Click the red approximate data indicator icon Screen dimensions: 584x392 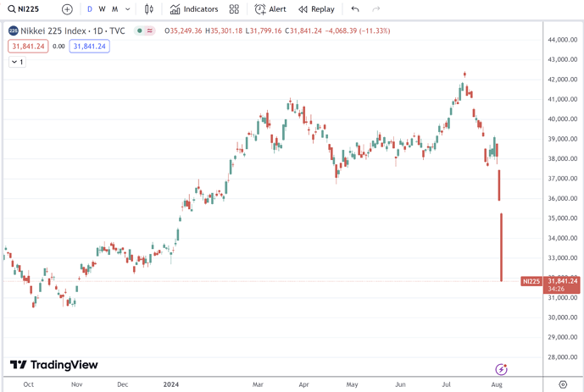(x=150, y=30)
